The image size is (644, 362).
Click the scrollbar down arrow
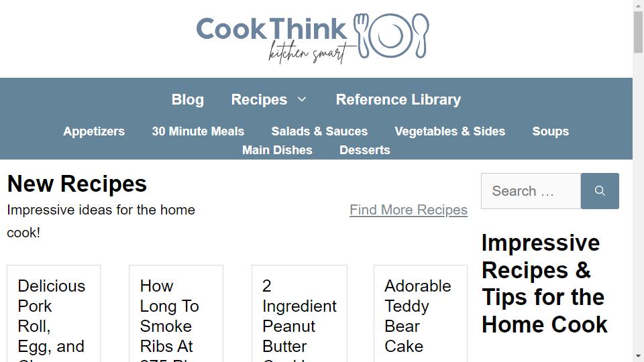[638, 356]
